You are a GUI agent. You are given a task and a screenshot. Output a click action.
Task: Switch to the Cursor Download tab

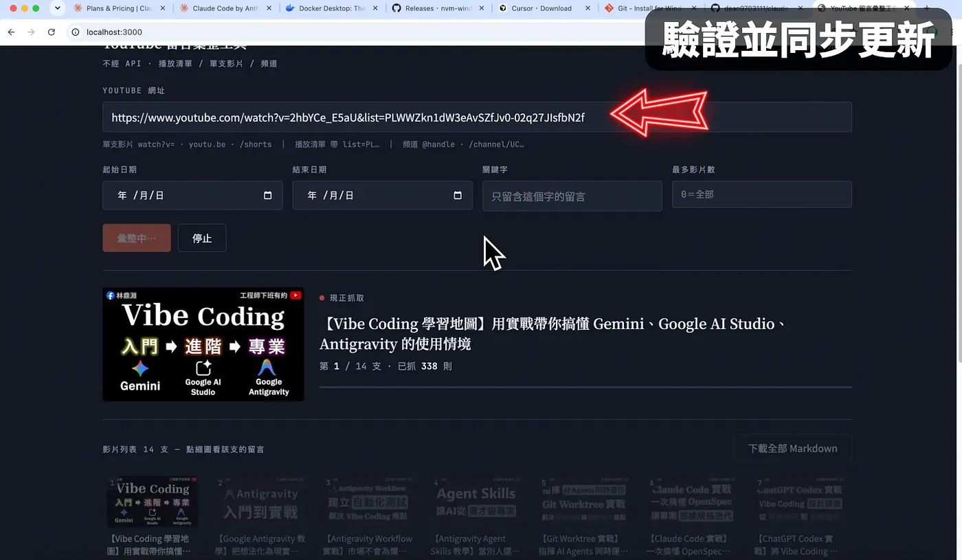tap(544, 8)
